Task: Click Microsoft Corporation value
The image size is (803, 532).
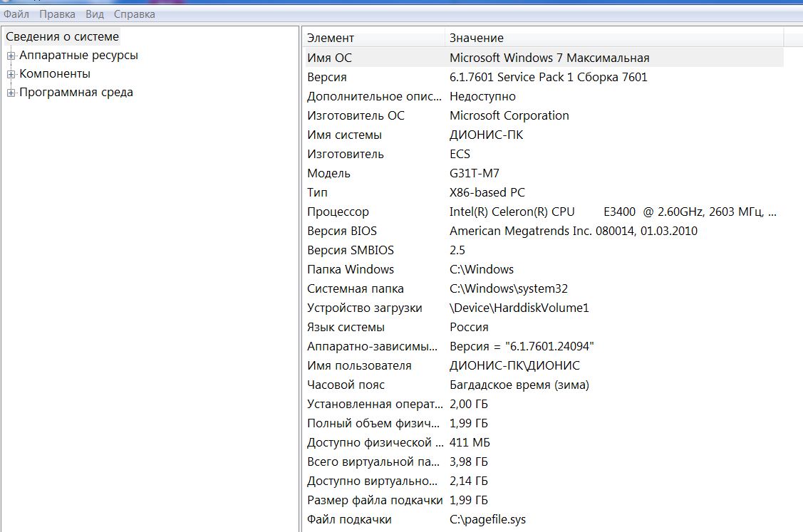Action: tap(509, 115)
